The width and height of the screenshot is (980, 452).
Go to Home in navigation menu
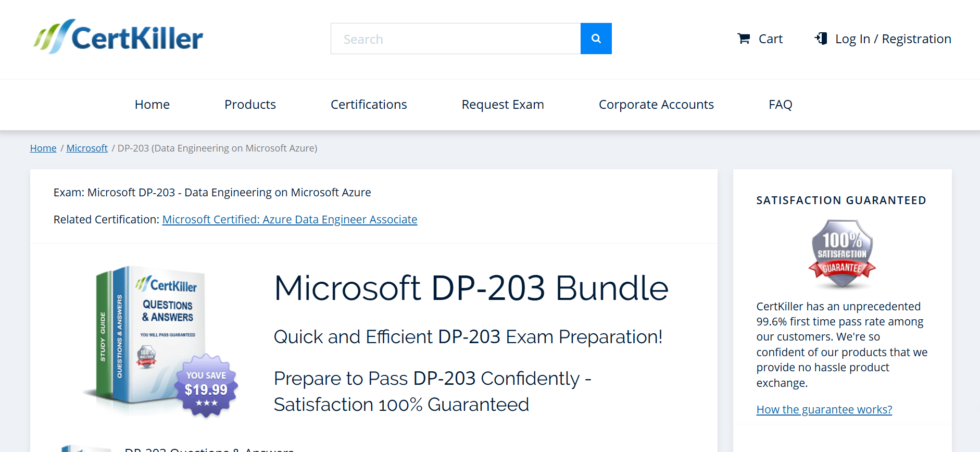click(x=152, y=105)
